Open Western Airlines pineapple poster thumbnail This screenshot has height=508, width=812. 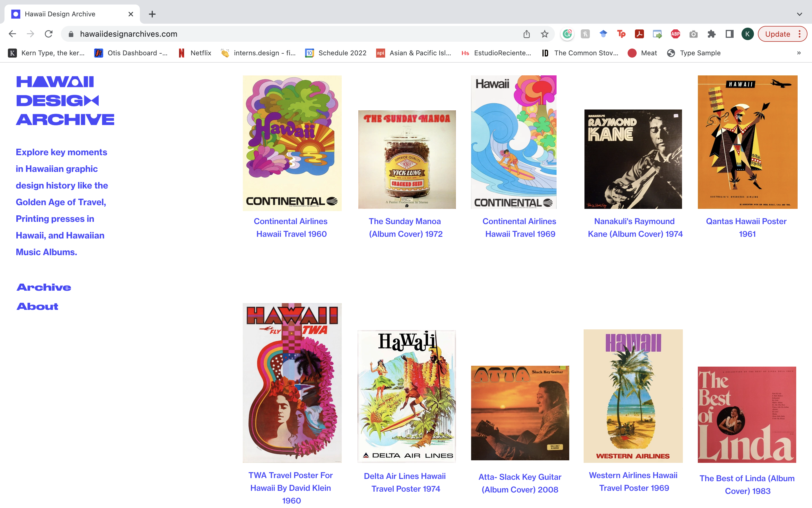click(x=633, y=396)
